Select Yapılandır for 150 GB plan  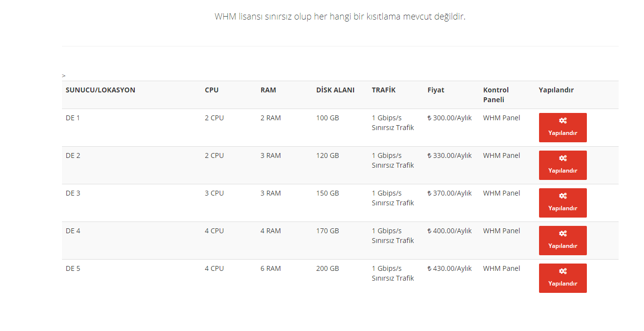click(x=563, y=203)
